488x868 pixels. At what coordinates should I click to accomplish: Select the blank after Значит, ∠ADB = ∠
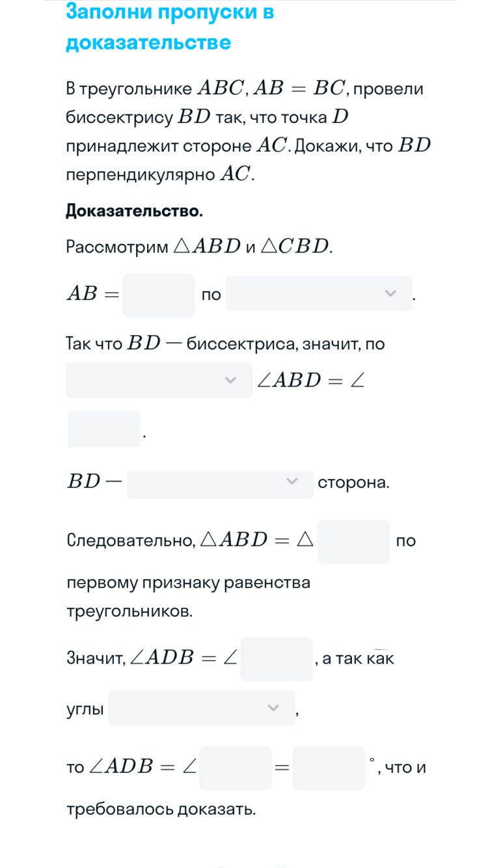(x=277, y=659)
